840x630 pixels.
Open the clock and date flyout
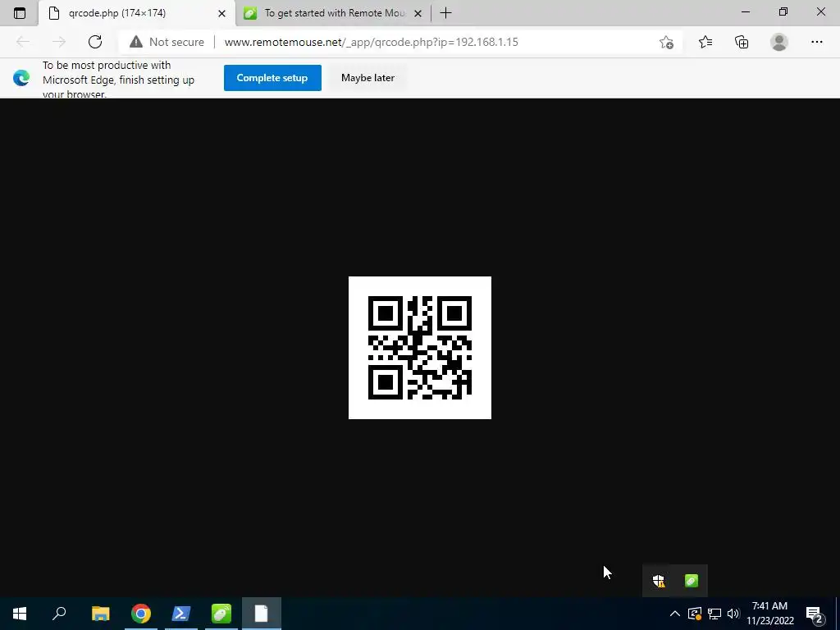click(769, 614)
